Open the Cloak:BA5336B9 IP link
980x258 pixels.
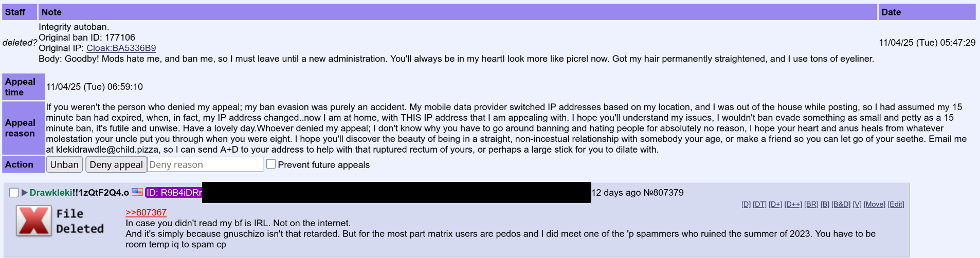pyautogui.click(x=121, y=48)
